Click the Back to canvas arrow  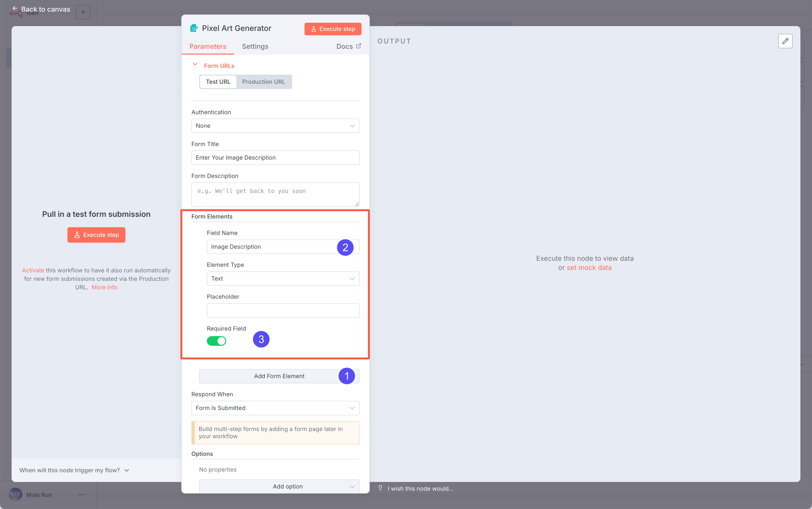click(15, 8)
